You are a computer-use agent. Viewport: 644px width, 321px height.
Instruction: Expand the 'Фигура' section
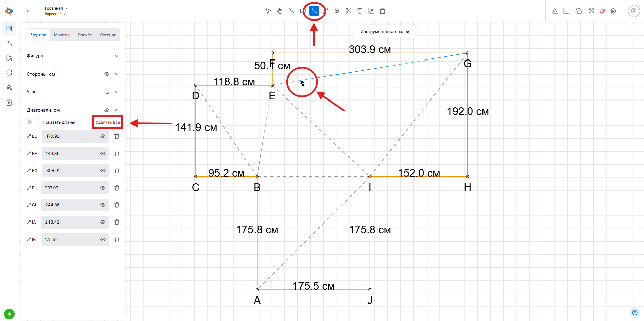[x=117, y=56]
